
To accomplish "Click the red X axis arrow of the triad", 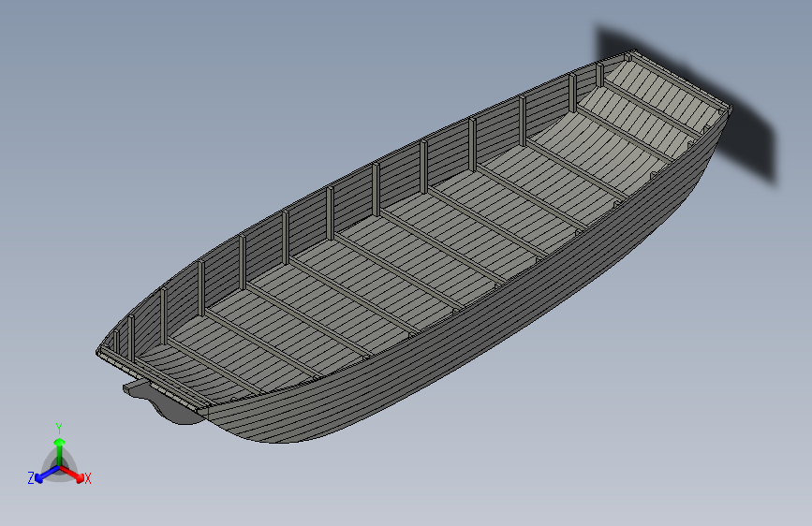I will (x=72, y=474).
